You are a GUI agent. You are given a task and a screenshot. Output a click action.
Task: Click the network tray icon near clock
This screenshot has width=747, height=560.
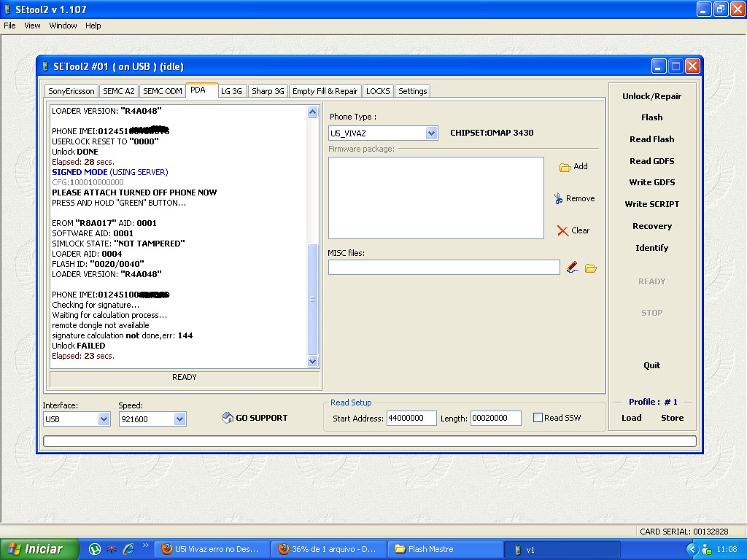coord(706,550)
